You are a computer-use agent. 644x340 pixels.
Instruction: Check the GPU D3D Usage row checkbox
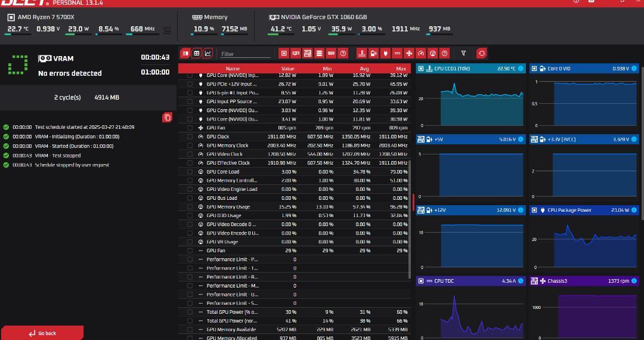pos(190,215)
